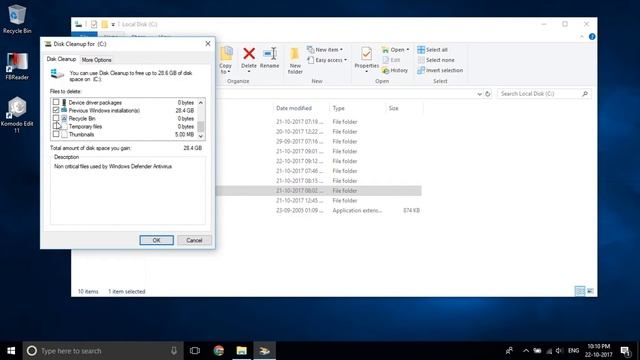Select the folder row dated 29-09-2017
Image resolution: width=640 pixels, height=360 pixels.
[318, 141]
